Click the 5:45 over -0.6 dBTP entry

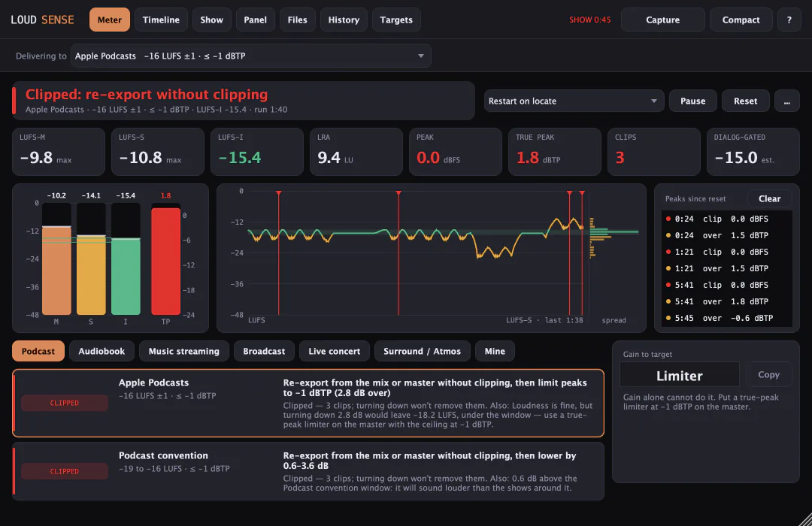(x=726, y=319)
